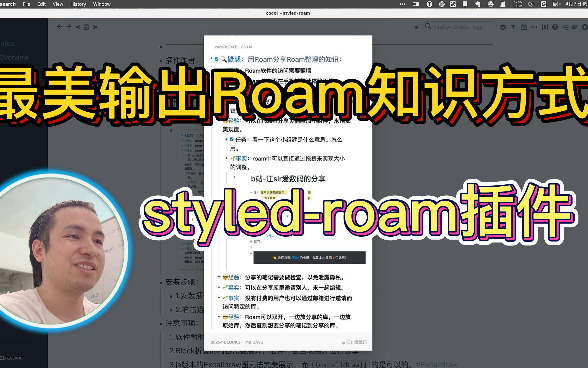The width and height of the screenshot is (588, 368).
Task: Click the b站-江sir爱数码的分享 heading
Action: (x=288, y=179)
